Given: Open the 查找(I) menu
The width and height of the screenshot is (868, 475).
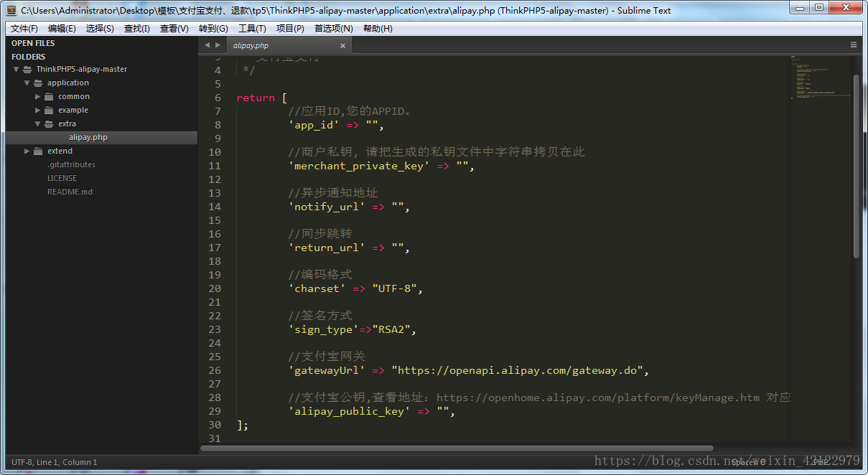Looking at the screenshot, I should (x=137, y=29).
